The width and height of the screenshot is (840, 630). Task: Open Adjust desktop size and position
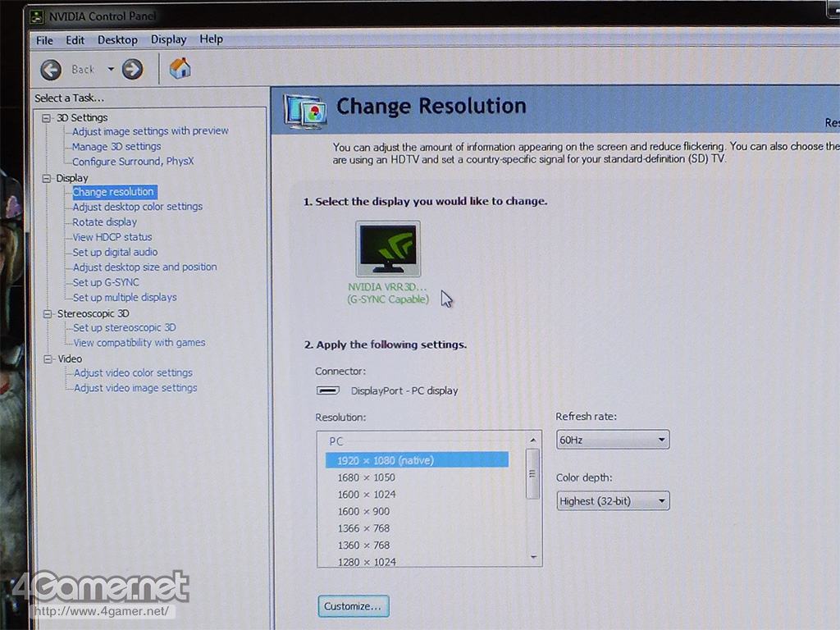click(x=144, y=267)
